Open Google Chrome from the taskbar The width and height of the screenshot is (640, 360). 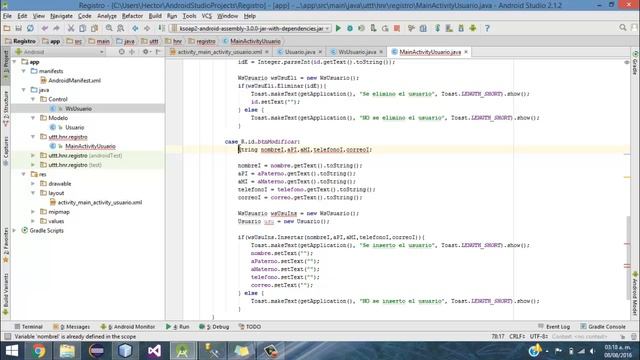(x=39, y=351)
